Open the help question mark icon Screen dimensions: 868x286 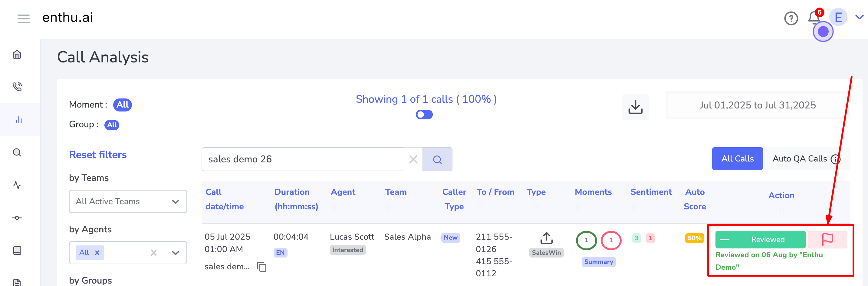791,18
